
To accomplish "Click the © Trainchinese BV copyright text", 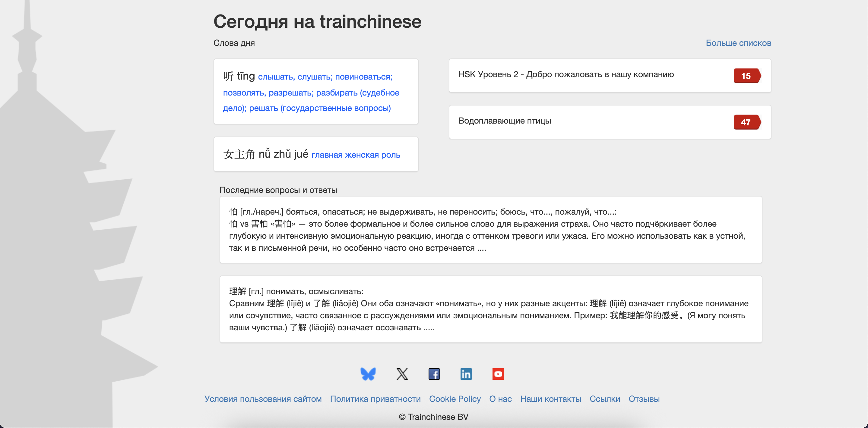I will point(433,417).
